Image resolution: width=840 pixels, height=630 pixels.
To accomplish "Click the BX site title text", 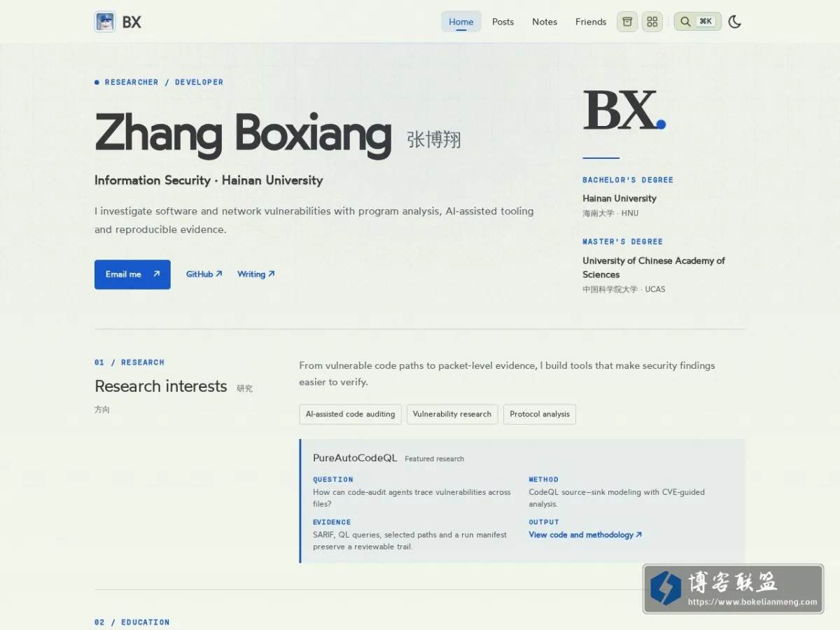I will 132,22.
